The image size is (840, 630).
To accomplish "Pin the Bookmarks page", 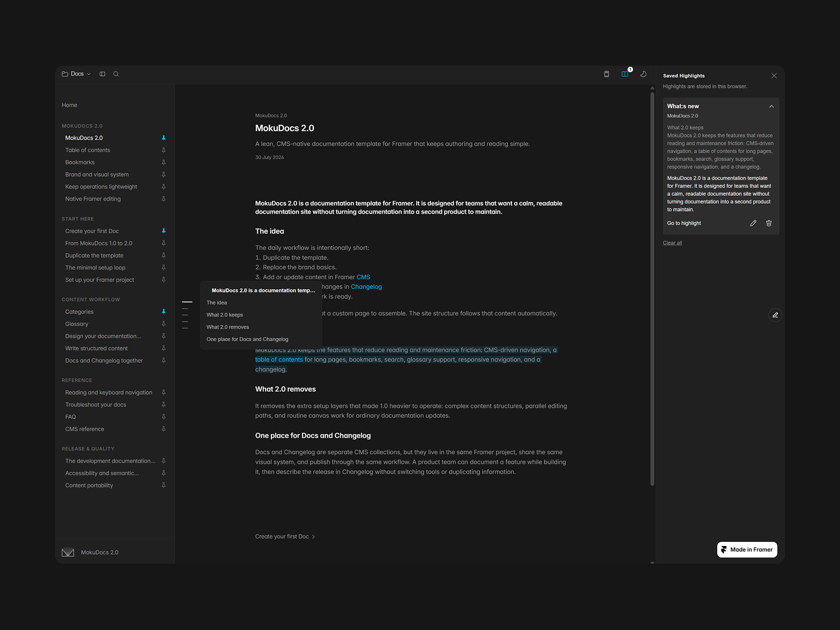I will pyautogui.click(x=163, y=162).
